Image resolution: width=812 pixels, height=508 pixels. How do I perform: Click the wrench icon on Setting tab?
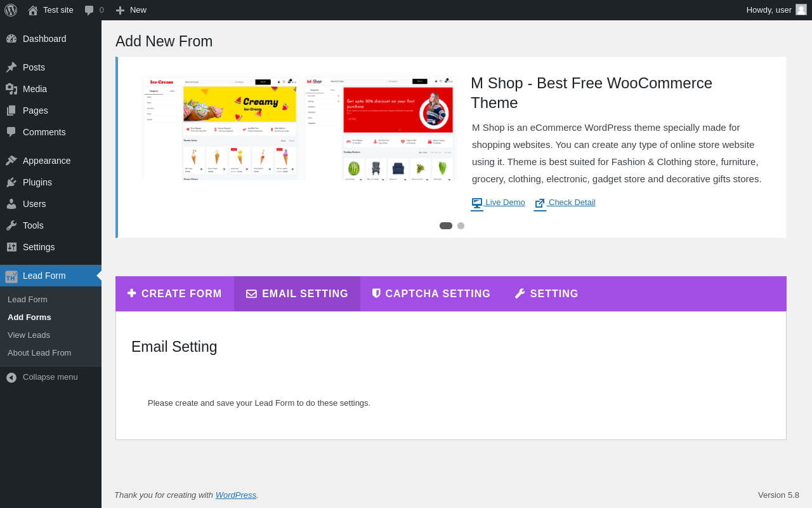point(520,293)
